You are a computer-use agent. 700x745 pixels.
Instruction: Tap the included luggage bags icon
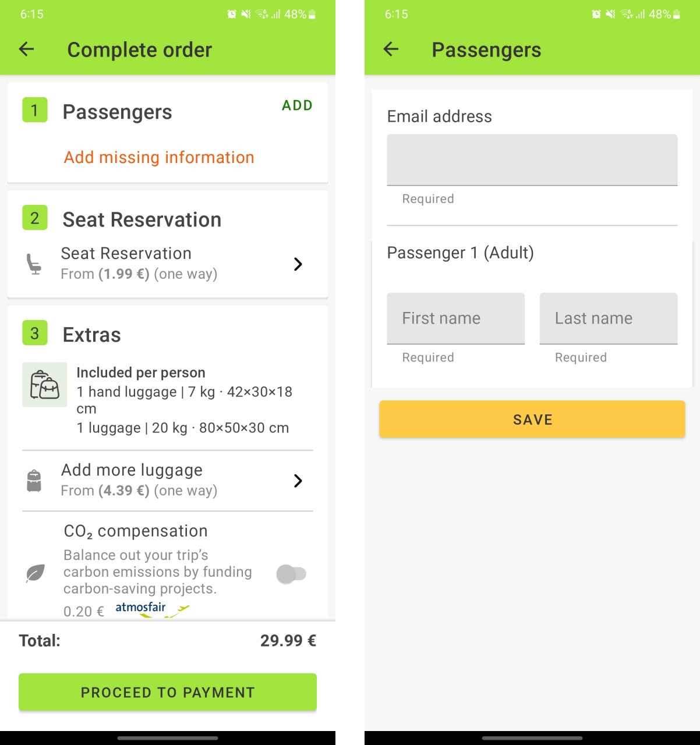(x=45, y=385)
